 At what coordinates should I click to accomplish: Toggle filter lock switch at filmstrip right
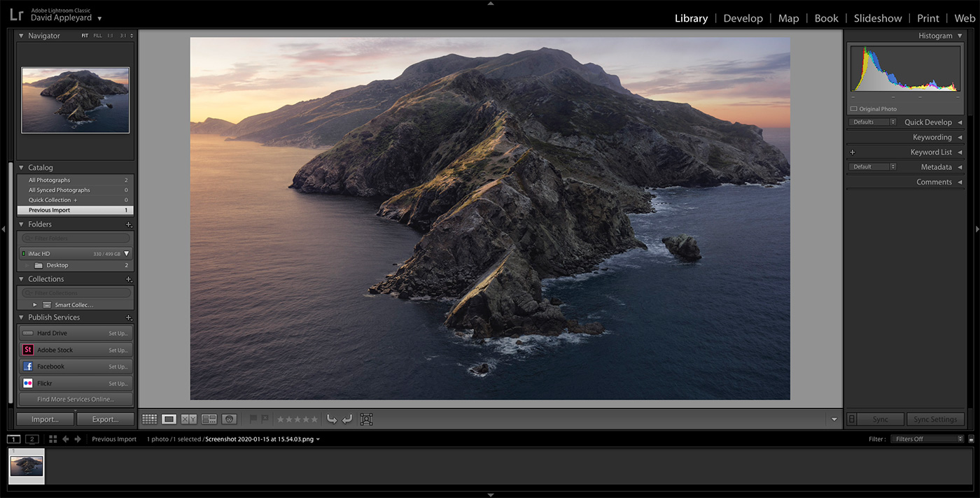[x=971, y=439]
